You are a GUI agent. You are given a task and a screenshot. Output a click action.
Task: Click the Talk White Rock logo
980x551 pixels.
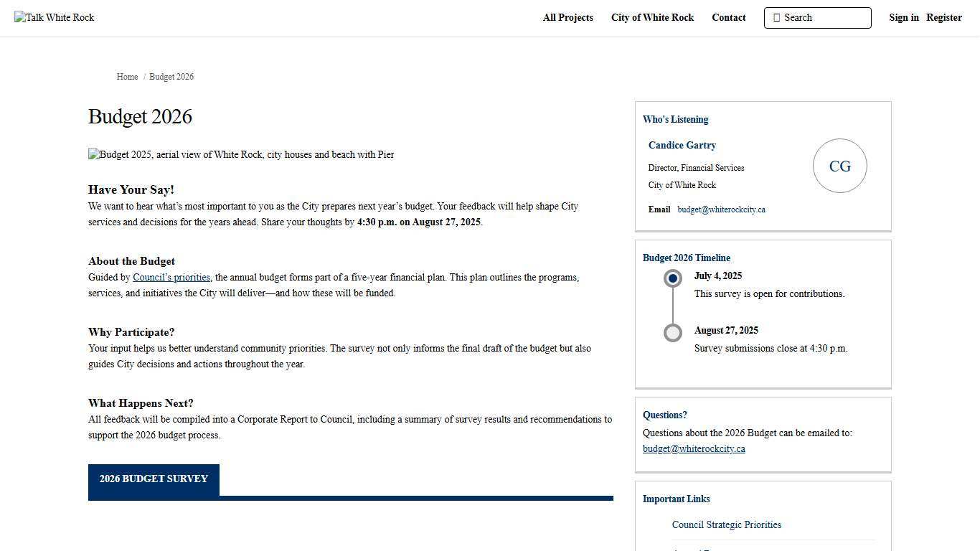click(55, 18)
